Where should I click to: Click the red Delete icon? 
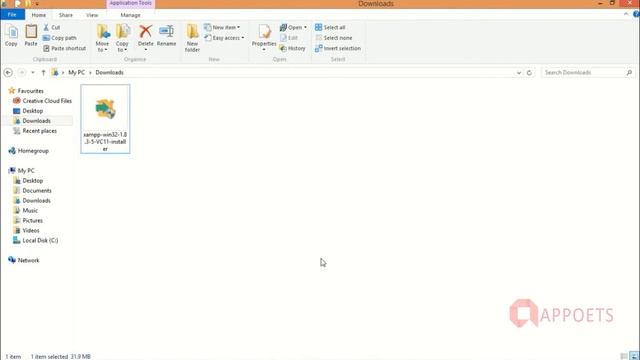coord(145,31)
